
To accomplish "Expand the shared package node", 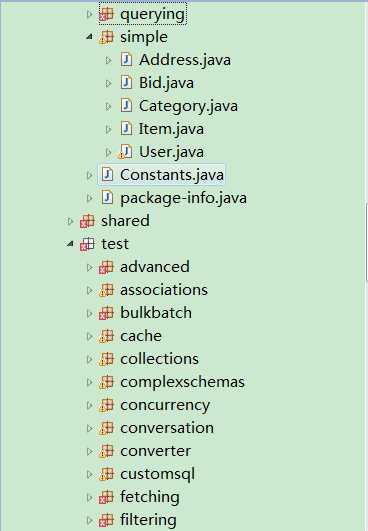I will 70,221.
